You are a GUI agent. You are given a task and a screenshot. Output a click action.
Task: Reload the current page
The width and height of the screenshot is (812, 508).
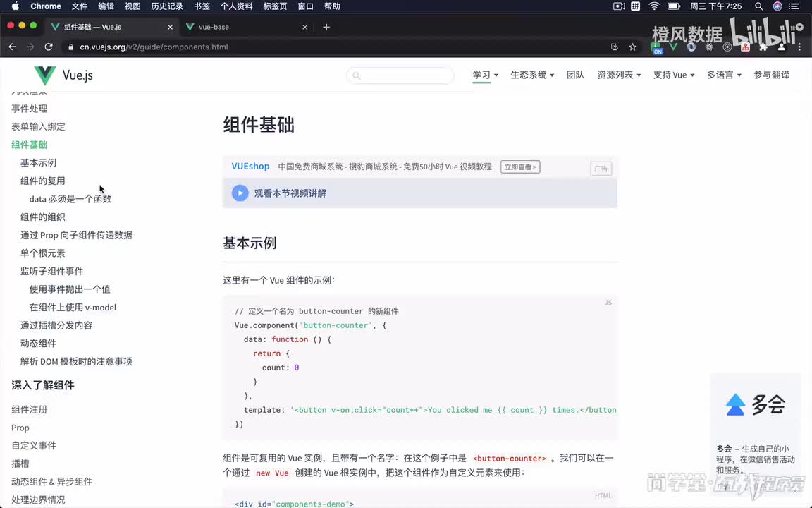(49, 47)
